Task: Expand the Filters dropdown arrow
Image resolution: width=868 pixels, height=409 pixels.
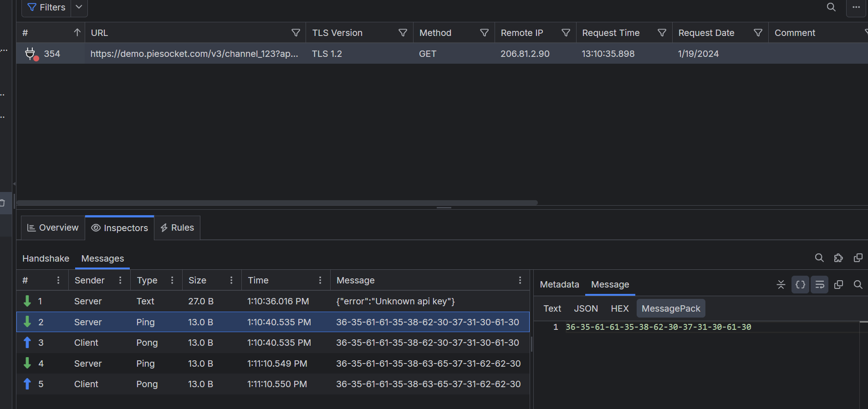Action: click(79, 7)
